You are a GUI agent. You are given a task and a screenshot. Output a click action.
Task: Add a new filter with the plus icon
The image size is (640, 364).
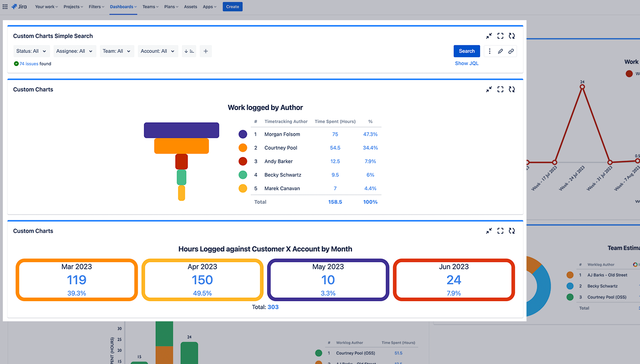pos(206,51)
